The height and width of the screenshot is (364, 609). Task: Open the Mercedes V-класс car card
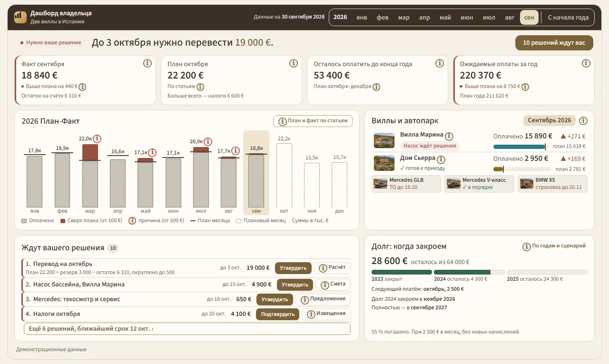480,184
